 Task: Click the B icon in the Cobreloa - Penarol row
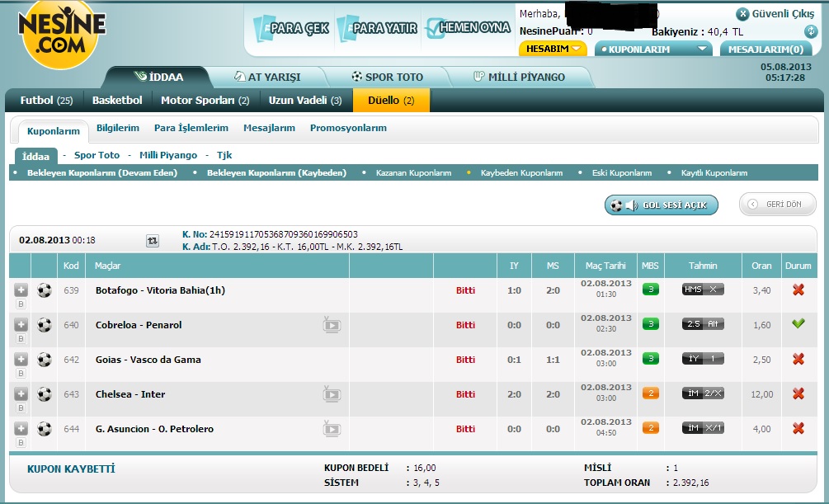[x=21, y=338]
